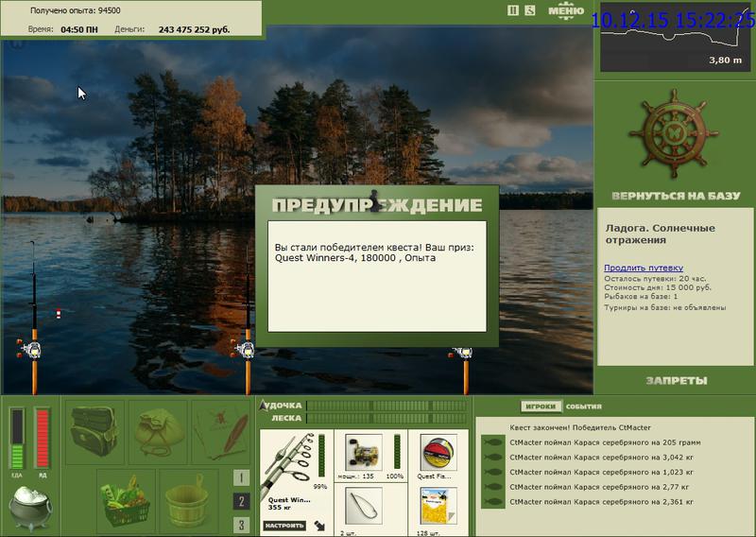
Task: Click the fish icon beside the 1,023 кг event
Action: tap(492, 472)
